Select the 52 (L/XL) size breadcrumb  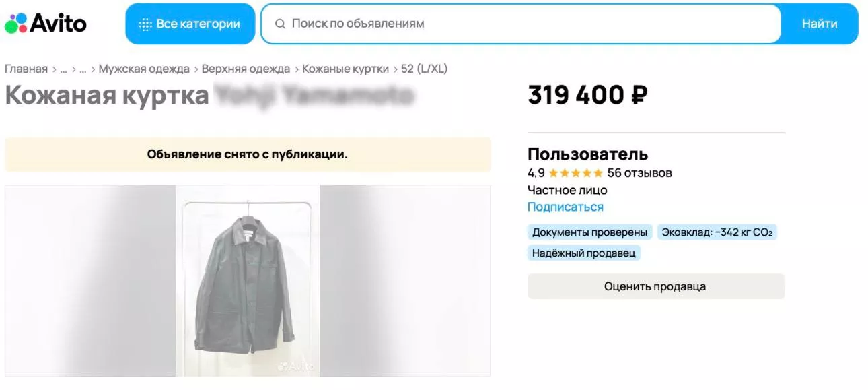click(x=424, y=69)
